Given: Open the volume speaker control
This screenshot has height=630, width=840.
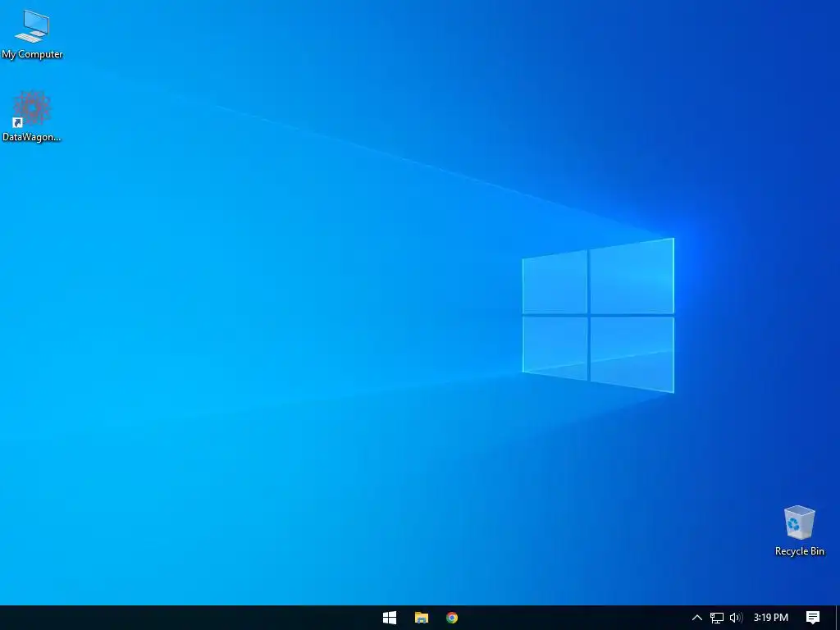Looking at the screenshot, I should pos(736,618).
